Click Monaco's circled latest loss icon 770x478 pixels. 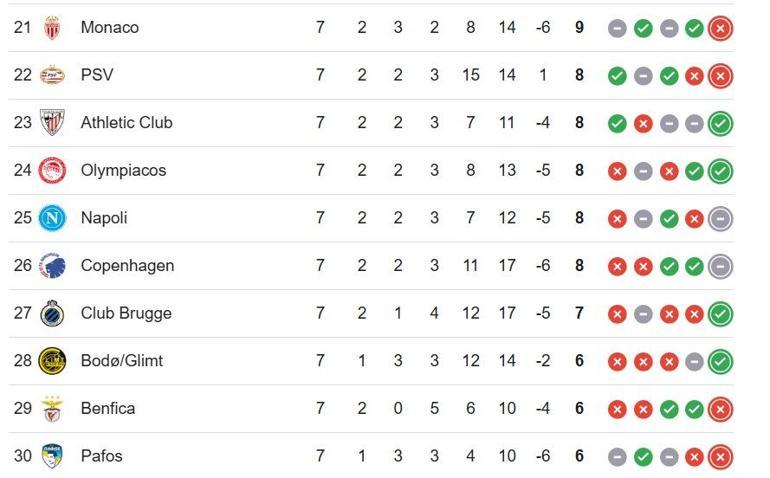(720, 29)
